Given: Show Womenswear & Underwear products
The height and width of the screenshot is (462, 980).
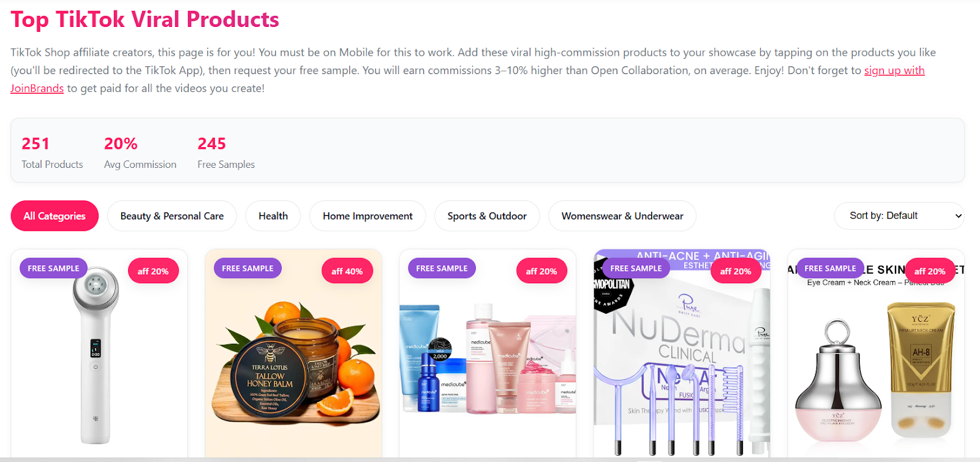Looking at the screenshot, I should click(x=622, y=216).
